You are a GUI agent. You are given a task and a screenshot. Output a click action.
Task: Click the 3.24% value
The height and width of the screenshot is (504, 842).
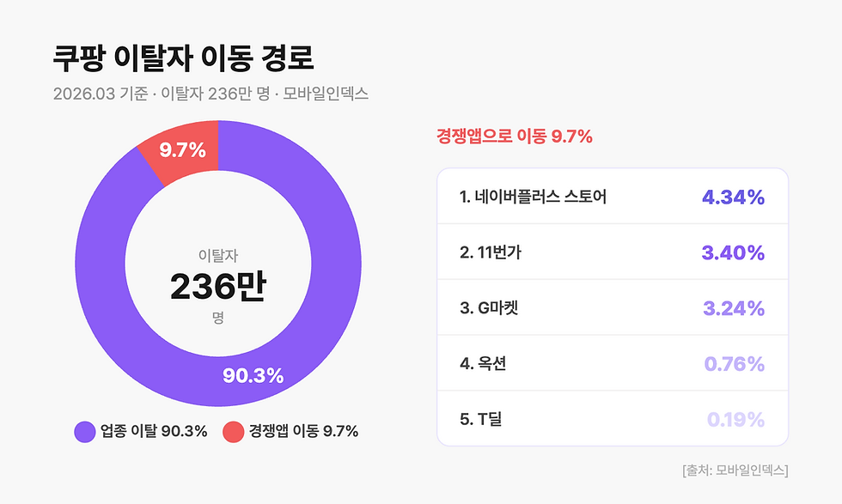coord(733,307)
